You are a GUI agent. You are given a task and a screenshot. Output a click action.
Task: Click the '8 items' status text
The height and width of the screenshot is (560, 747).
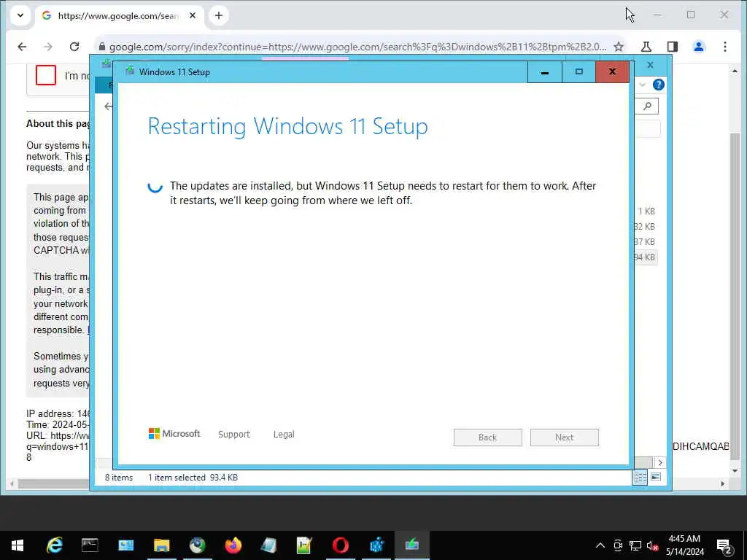coord(119,477)
